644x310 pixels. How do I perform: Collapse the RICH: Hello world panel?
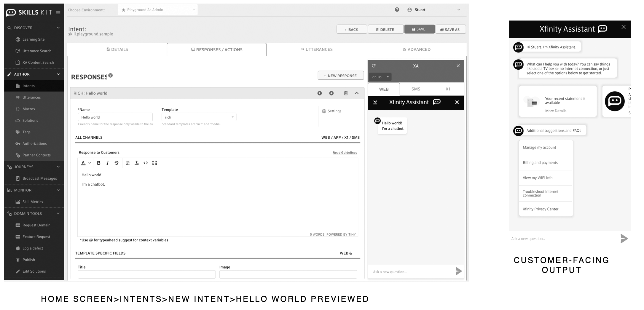point(357,93)
